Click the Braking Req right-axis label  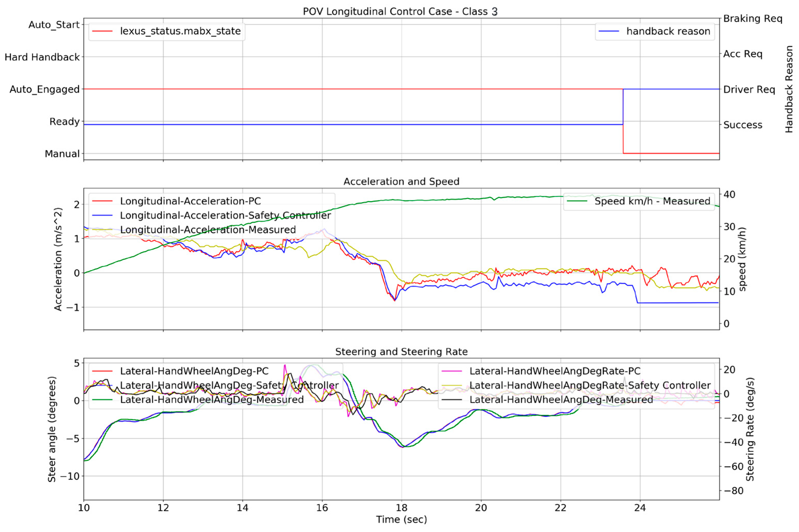(752, 19)
